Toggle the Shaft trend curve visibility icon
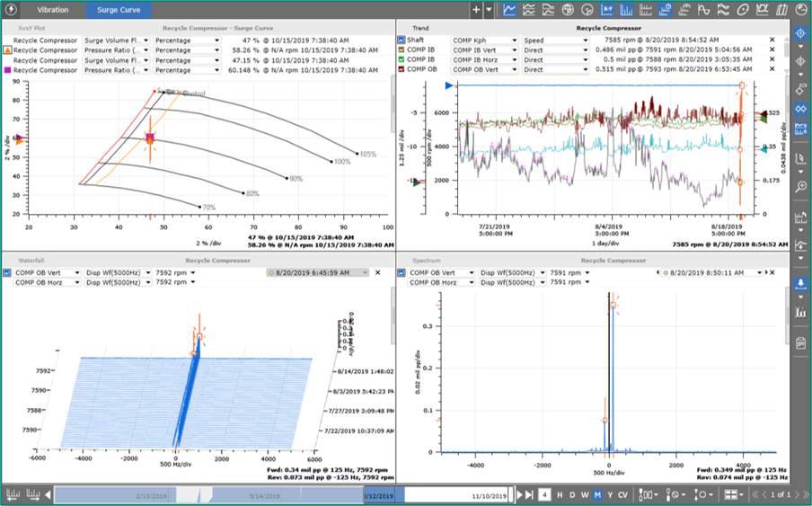 402,40
